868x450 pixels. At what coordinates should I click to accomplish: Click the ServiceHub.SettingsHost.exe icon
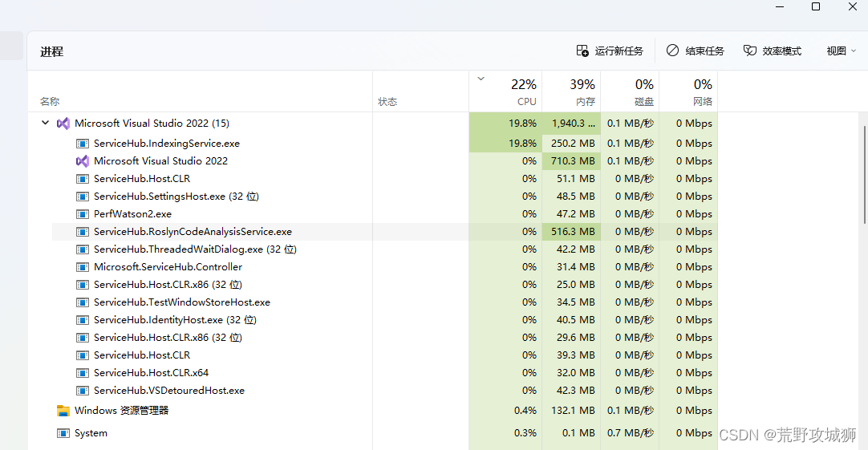tap(83, 197)
